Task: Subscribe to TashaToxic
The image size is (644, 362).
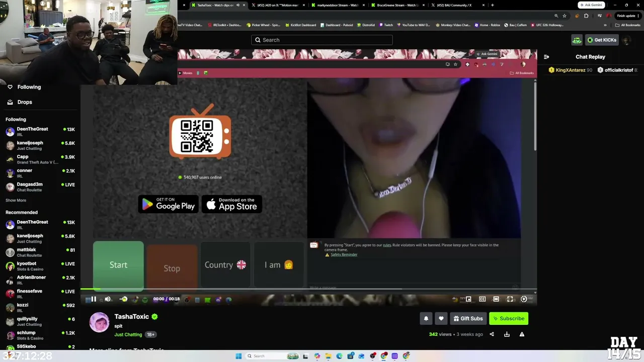Action: pos(509,318)
